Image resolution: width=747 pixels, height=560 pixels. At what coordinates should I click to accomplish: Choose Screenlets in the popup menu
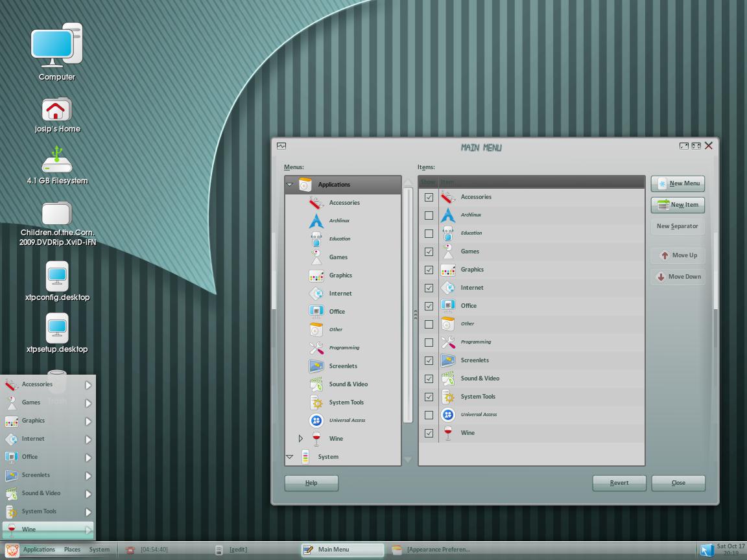(x=48, y=475)
